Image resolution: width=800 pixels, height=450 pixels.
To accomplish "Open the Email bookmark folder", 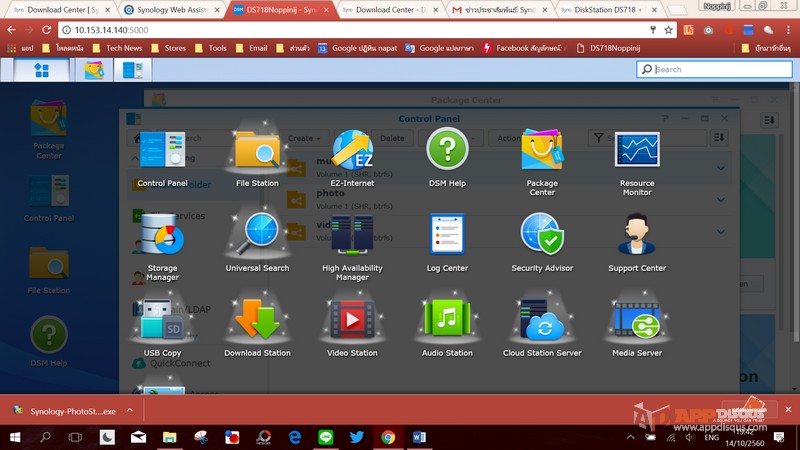I will click(252, 48).
